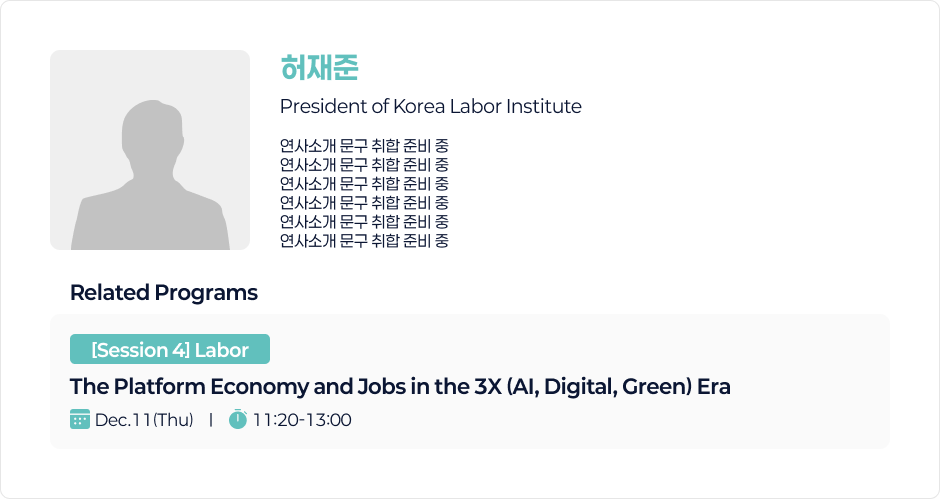940x499 pixels.
Task: Click the word "Labor" in session badge
Action: 222,350
